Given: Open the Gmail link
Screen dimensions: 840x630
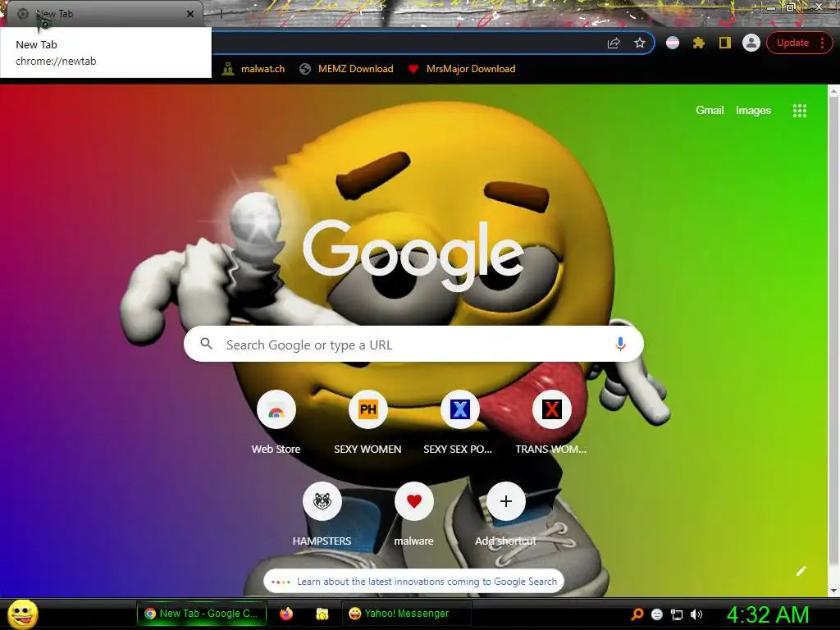Looking at the screenshot, I should click(710, 111).
